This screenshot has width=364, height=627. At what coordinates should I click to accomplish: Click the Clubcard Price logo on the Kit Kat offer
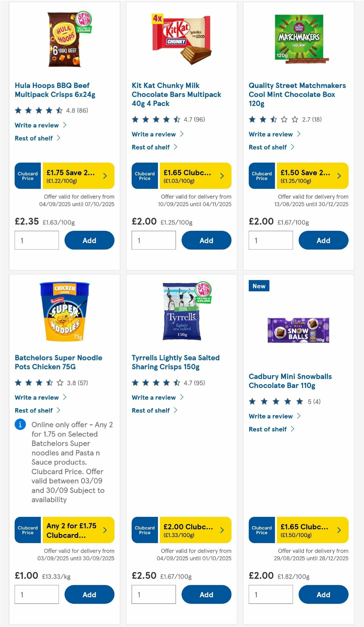(x=144, y=175)
